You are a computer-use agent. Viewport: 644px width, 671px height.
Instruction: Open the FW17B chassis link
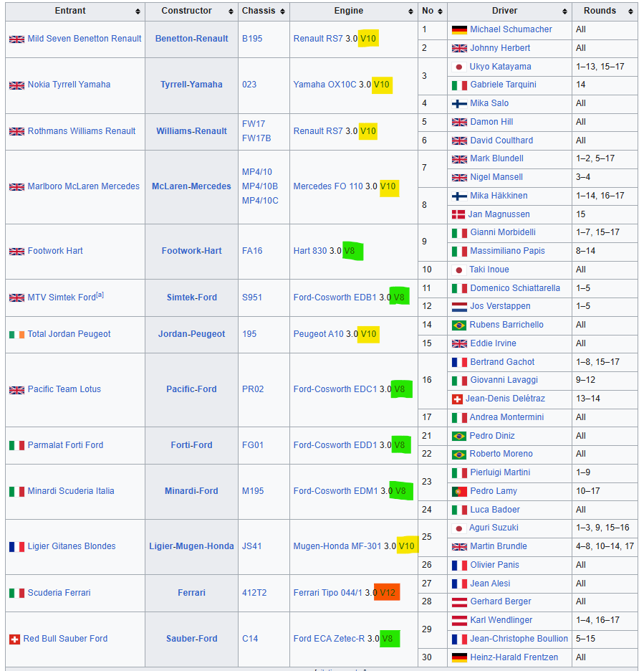point(256,138)
